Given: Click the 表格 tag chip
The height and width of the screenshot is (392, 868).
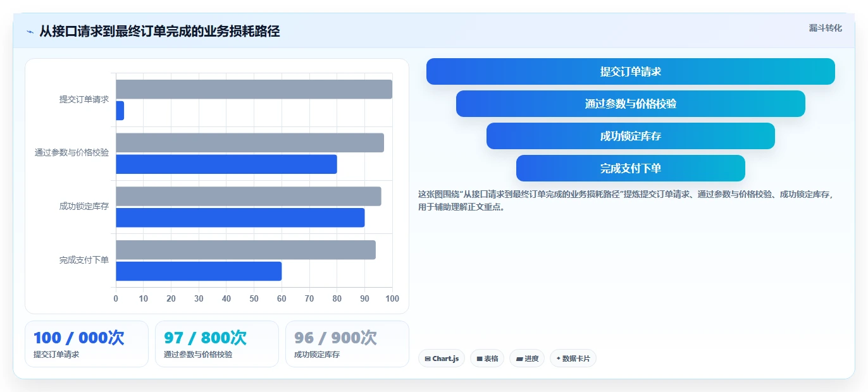Looking at the screenshot, I should (487, 358).
